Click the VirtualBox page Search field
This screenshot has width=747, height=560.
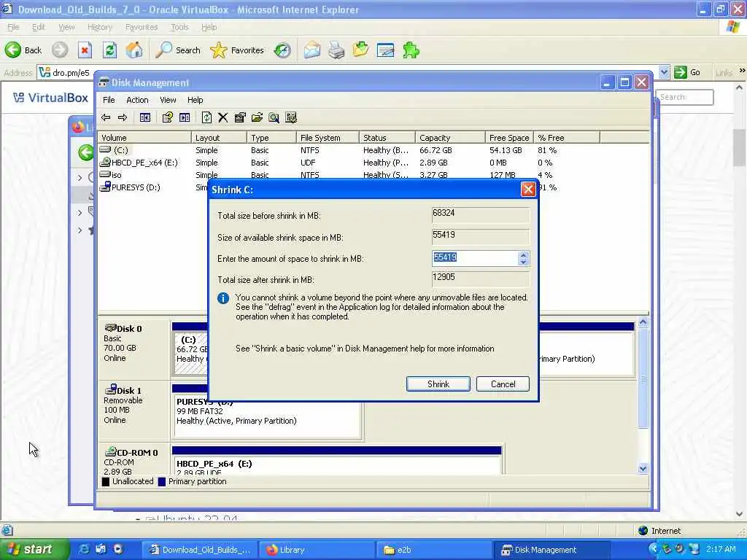pyautogui.click(x=684, y=97)
